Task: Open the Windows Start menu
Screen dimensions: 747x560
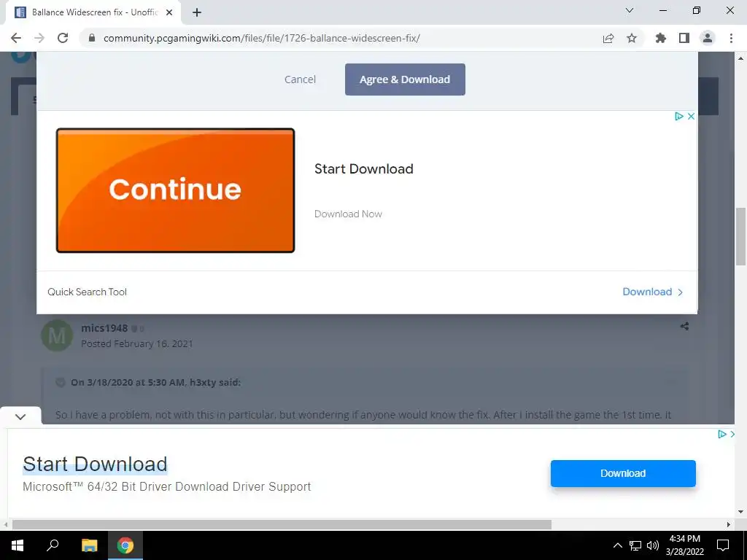Action: click(x=18, y=545)
